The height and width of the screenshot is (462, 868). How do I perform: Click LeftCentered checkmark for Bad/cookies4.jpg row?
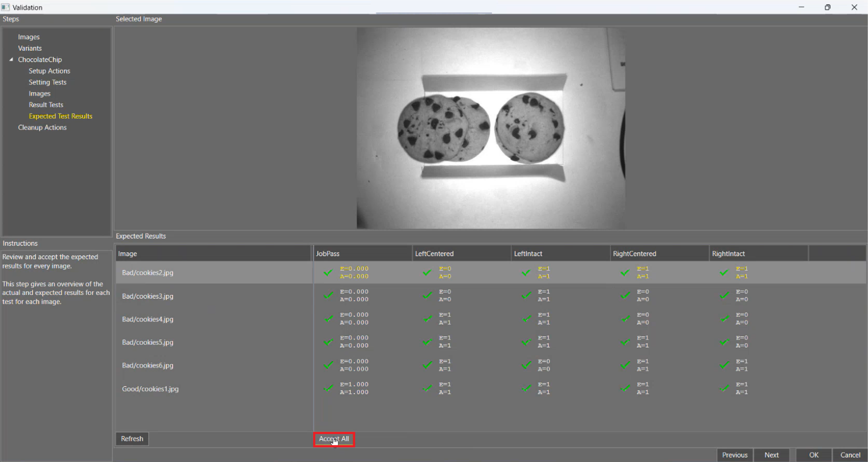427,318
